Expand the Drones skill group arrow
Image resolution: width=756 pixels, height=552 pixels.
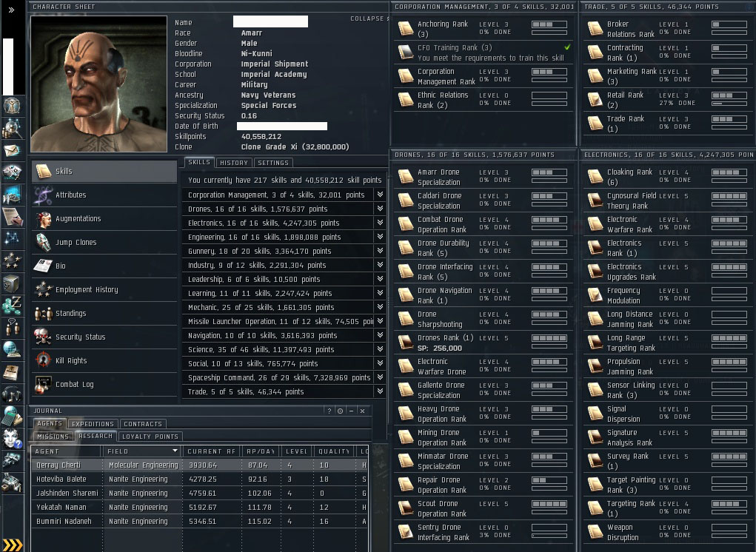click(x=381, y=209)
